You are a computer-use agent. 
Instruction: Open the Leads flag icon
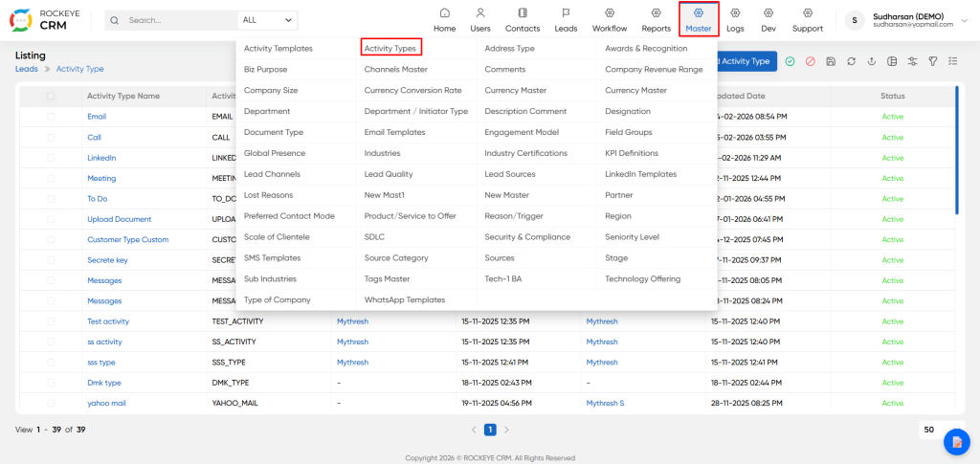(566, 12)
